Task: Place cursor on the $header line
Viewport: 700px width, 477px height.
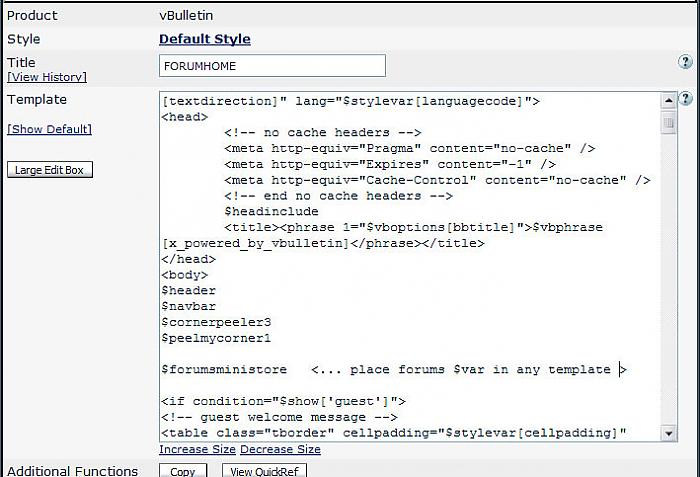Action: pyautogui.click(x=188, y=290)
